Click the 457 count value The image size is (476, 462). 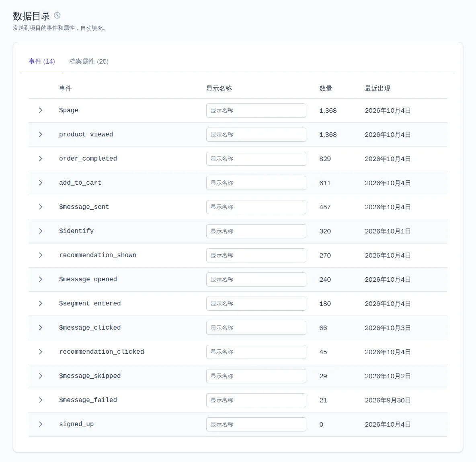(325, 207)
